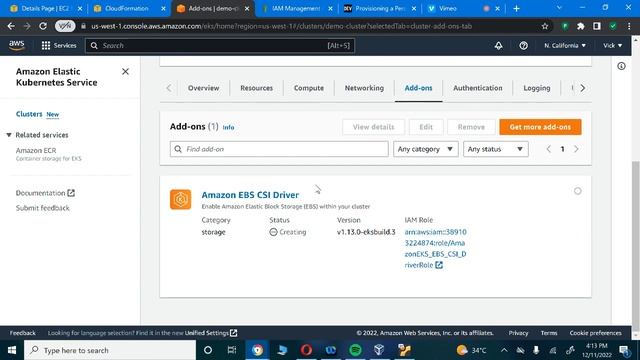The width and height of the screenshot is (640, 360).
Task: Click the Windows taskbar search box
Action: (x=110, y=350)
